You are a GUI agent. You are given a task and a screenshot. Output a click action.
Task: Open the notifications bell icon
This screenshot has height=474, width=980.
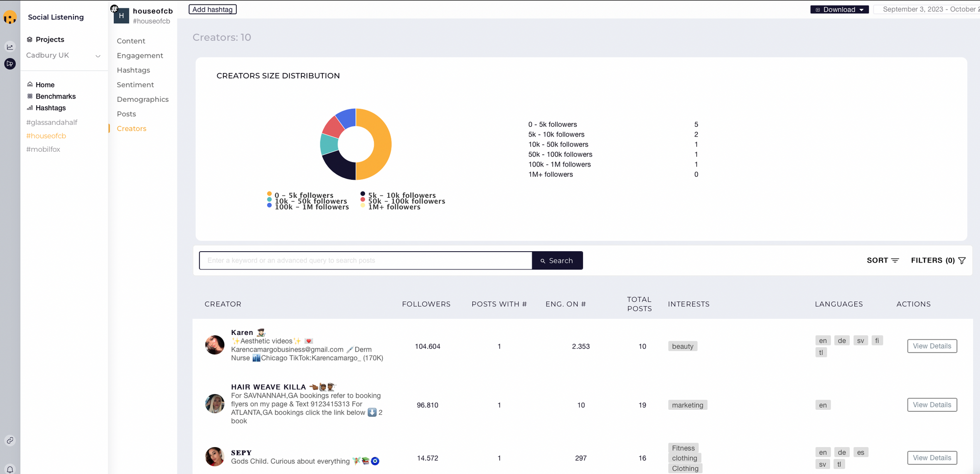click(10, 469)
